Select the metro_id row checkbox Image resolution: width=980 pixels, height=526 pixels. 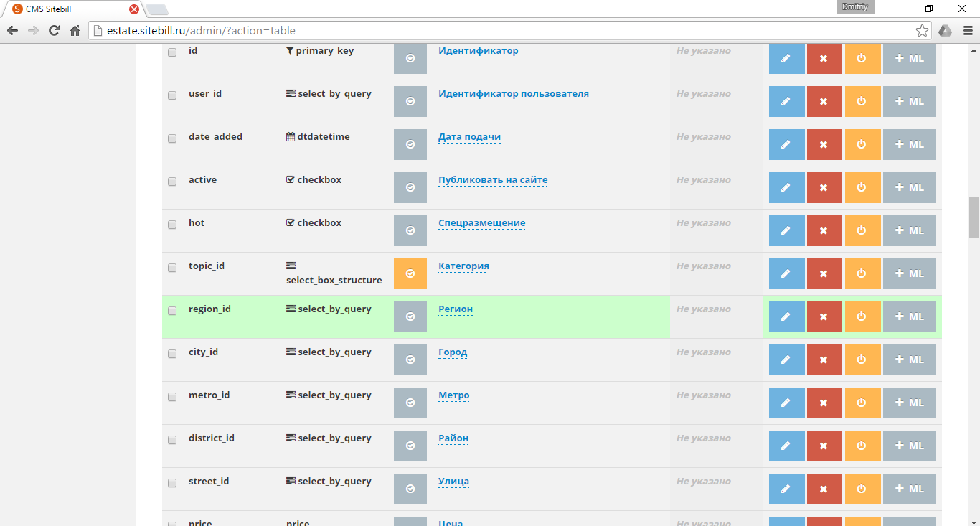(x=172, y=397)
